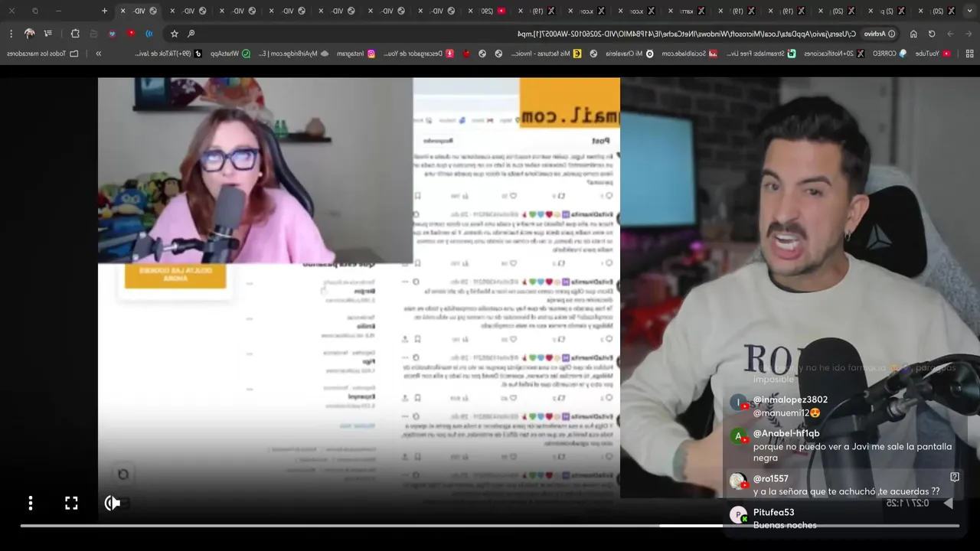980x551 pixels.
Task: Toggle video fullscreen mode
Action: click(71, 503)
